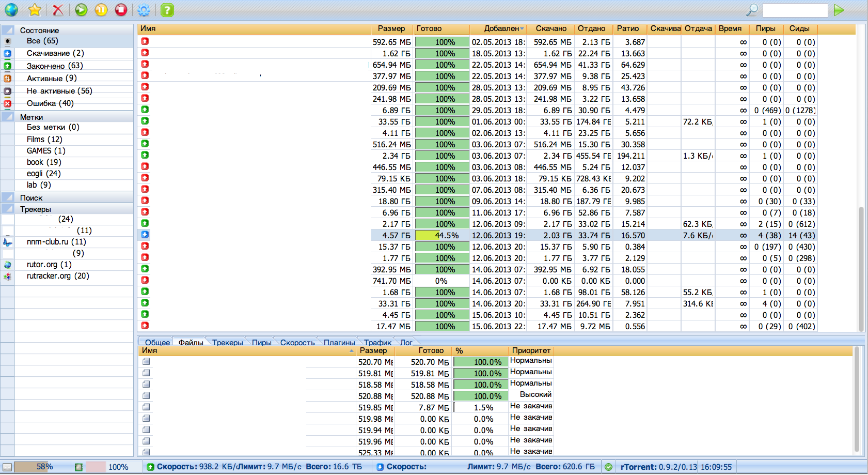Click the file icon of the 520.70 МБ file
868x475 pixels.
pos(146,362)
